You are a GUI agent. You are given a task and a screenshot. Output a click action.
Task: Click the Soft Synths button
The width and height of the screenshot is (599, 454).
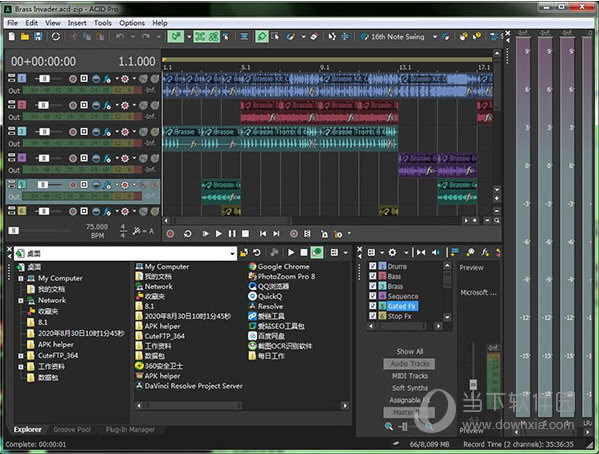coord(410,388)
